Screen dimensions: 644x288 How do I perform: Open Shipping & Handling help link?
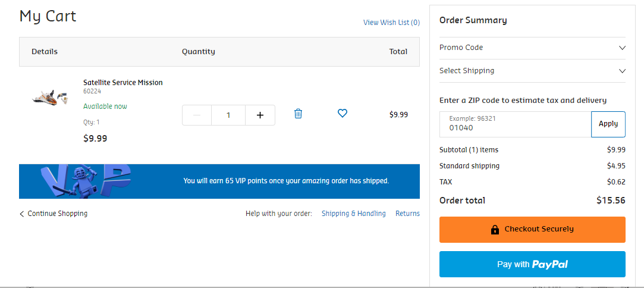click(353, 214)
